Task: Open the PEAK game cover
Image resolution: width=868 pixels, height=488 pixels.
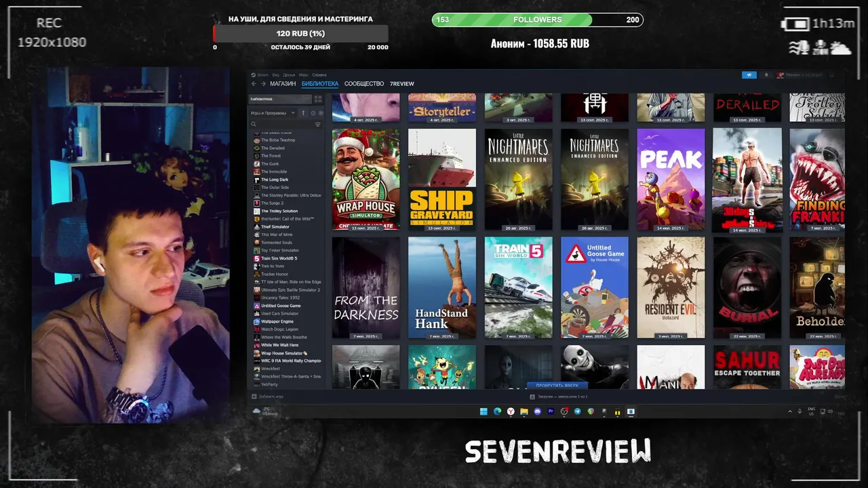Action: click(671, 180)
